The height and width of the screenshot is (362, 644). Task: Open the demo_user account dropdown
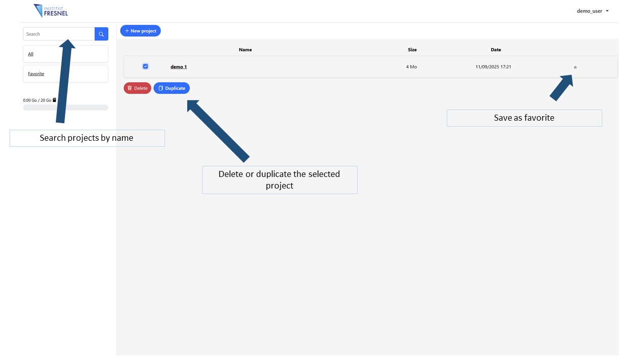click(x=592, y=11)
